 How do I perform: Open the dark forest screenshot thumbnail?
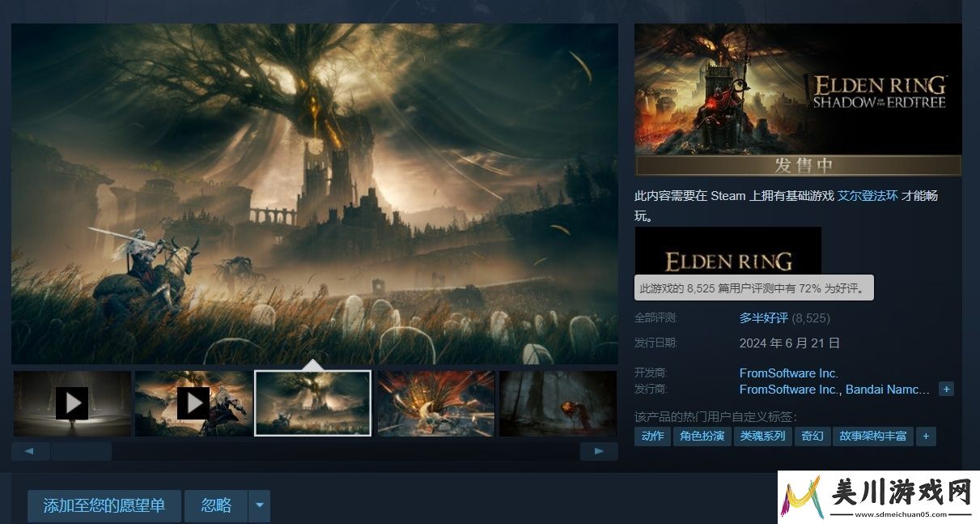pos(558,403)
